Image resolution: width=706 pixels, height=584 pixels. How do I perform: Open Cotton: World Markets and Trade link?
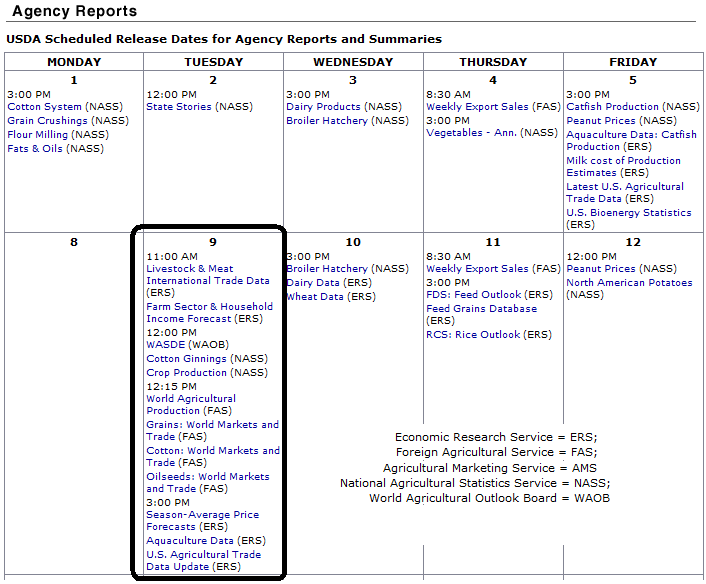[213, 457]
